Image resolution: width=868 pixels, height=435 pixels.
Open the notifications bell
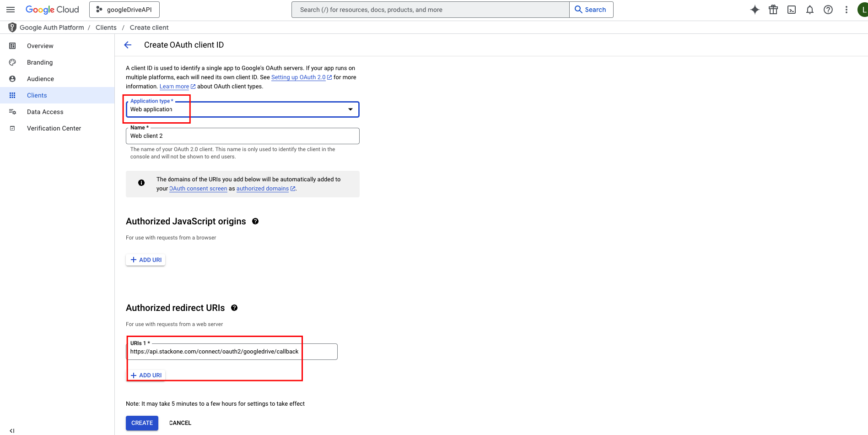[810, 10]
